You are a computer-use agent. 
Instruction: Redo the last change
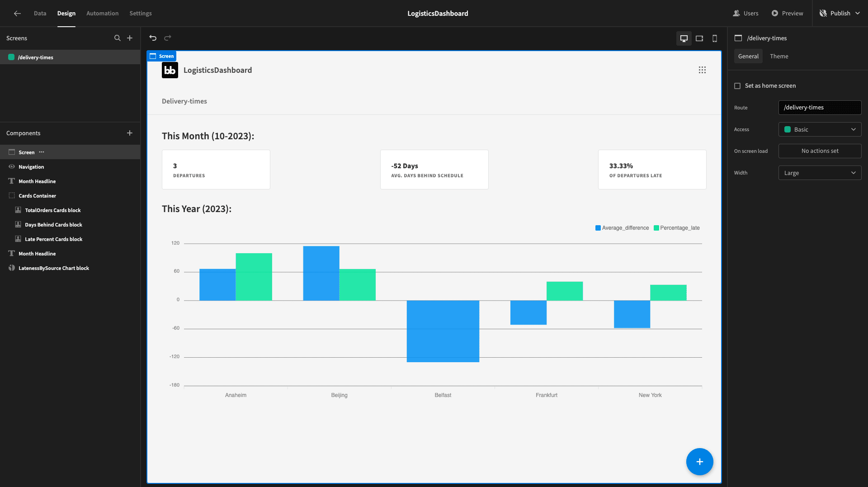[168, 38]
